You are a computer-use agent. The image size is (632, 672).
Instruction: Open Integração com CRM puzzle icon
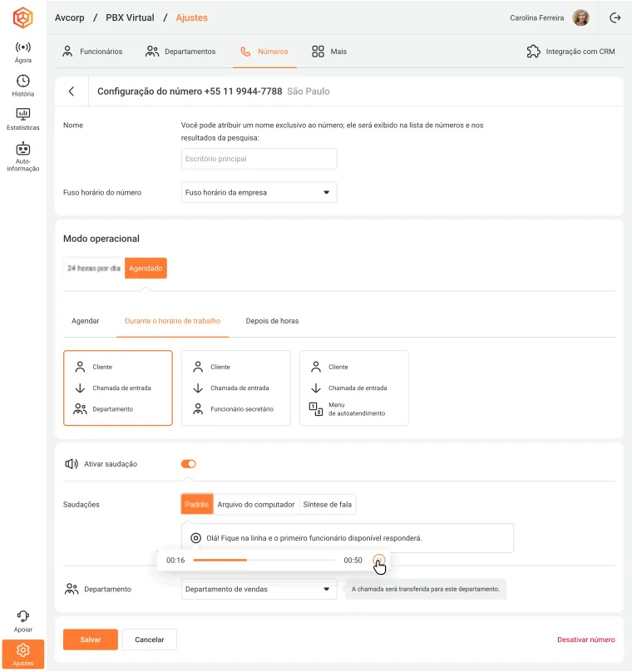tap(533, 52)
